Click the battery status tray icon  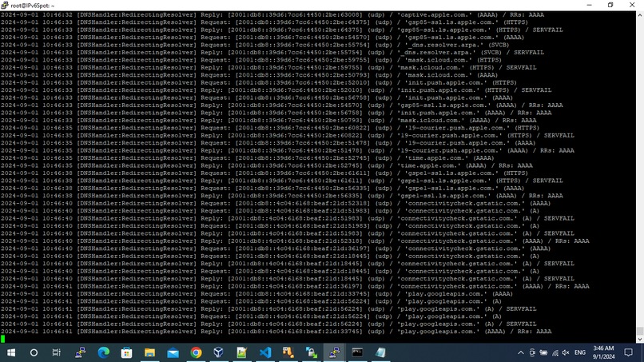pyautogui.click(x=543, y=352)
